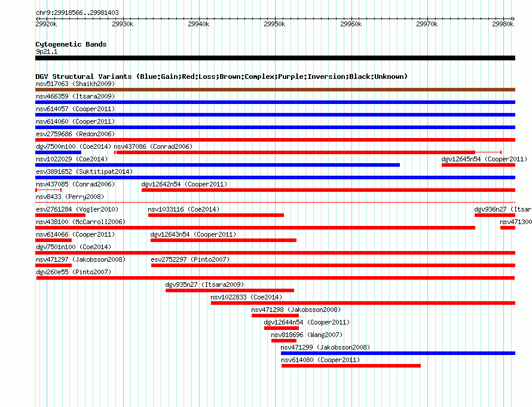
Task: Click the red bar under dgv935n27
Action: click(x=230, y=290)
